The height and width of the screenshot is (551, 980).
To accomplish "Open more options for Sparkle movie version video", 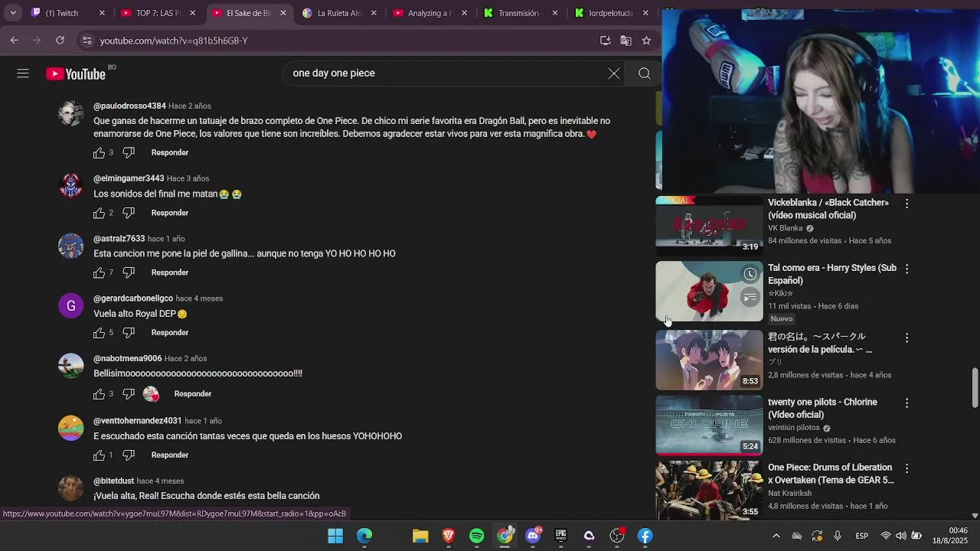I will [x=906, y=337].
